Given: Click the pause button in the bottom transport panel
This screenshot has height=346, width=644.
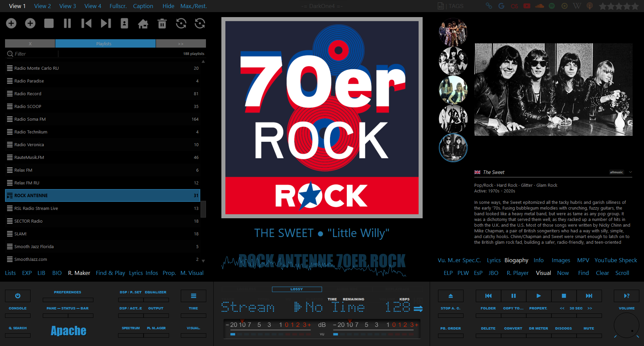Looking at the screenshot, I should [514, 296].
